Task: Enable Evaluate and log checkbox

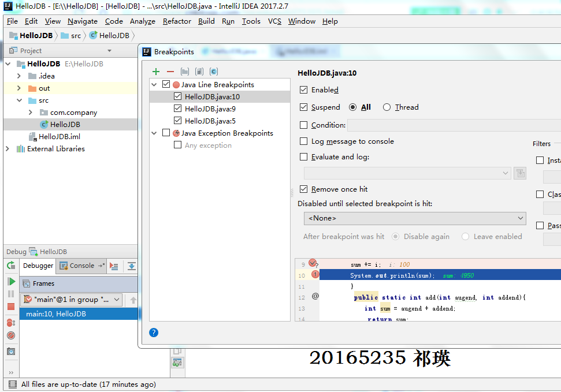Action: click(303, 156)
